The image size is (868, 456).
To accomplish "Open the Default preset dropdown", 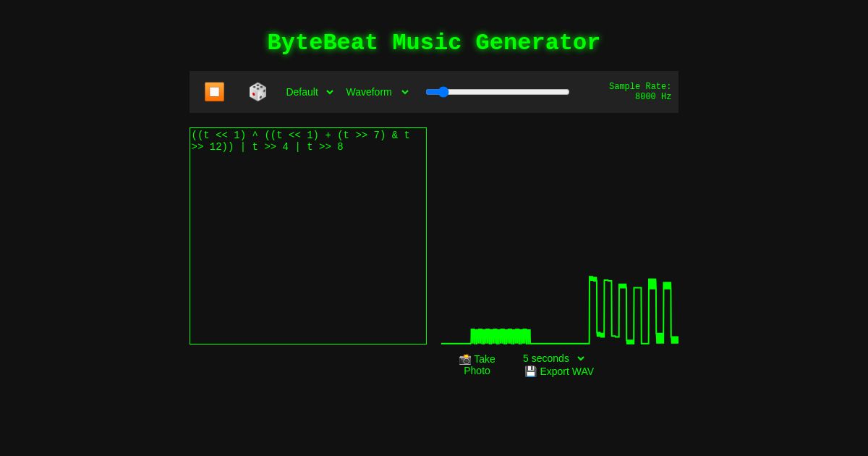I will point(310,92).
